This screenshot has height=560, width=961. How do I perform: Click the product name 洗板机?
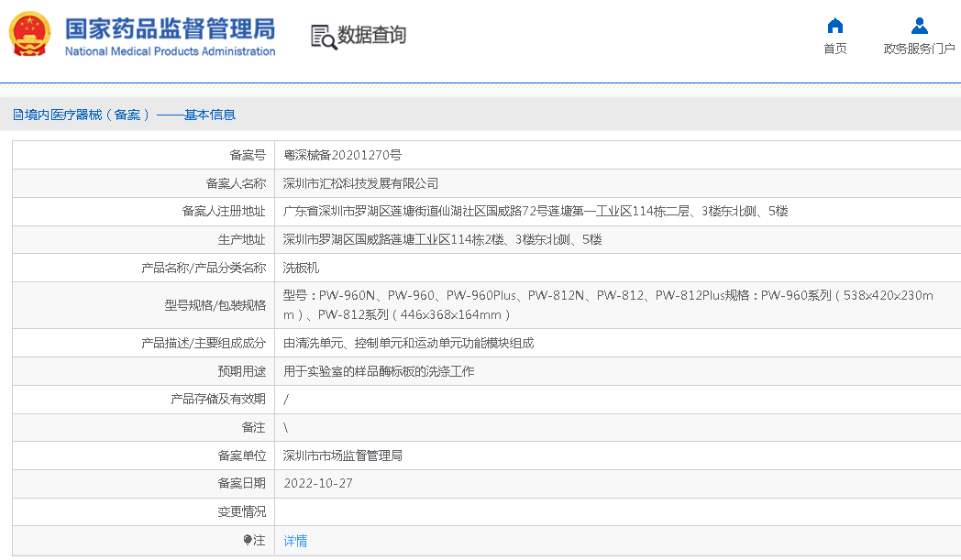click(301, 268)
